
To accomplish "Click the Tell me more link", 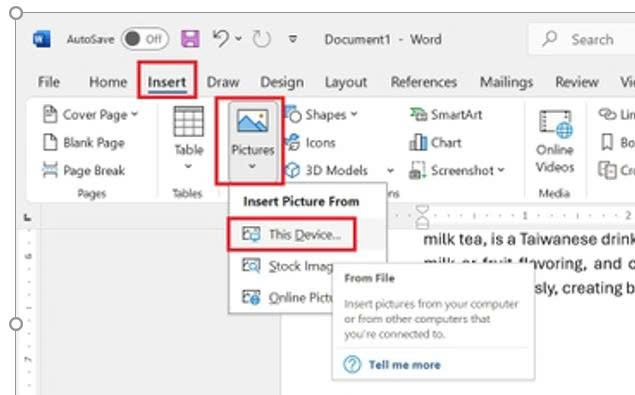I will [x=404, y=365].
